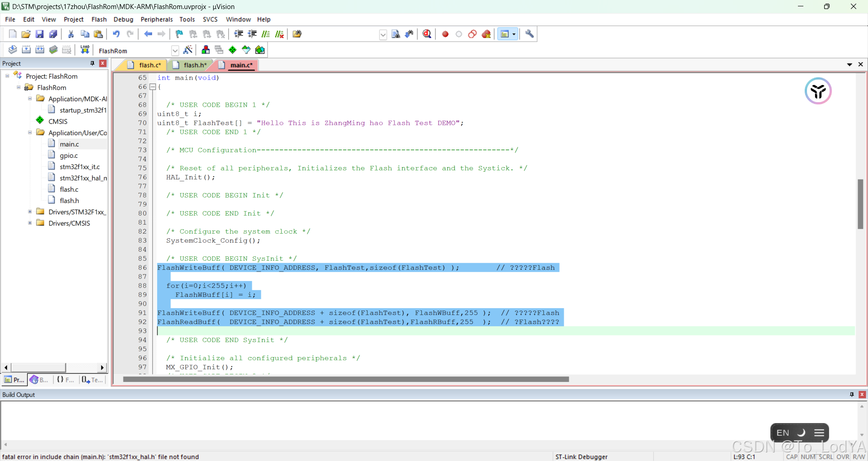Open the Flash menu
Screen dimensions: 868x461
[99, 19]
